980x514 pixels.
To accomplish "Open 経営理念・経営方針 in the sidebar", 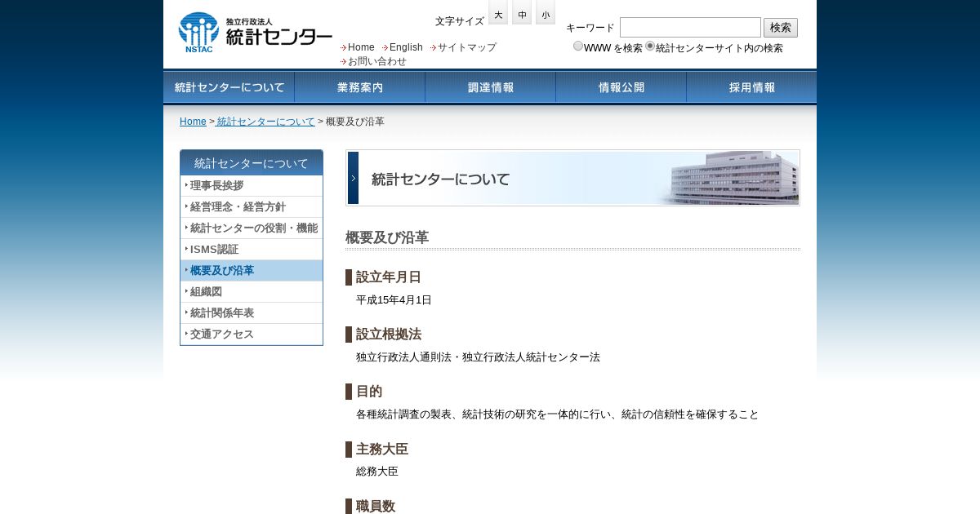I will pos(252,206).
